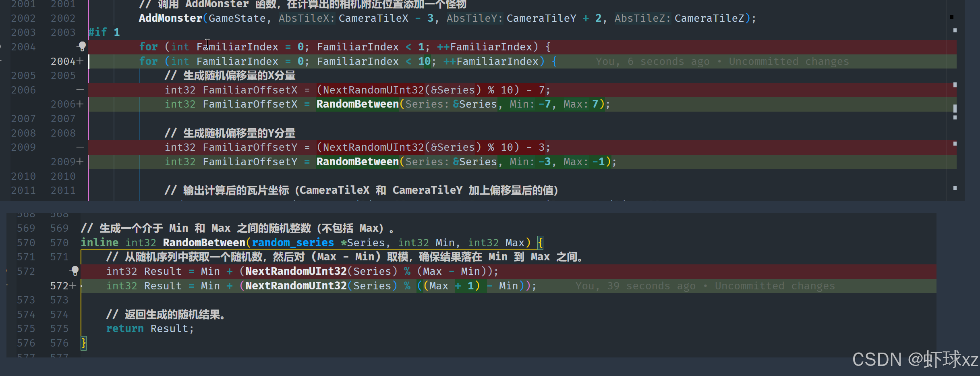Place cursor on the '#if 1' directive
The width and height of the screenshot is (980, 376).
click(104, 32)
